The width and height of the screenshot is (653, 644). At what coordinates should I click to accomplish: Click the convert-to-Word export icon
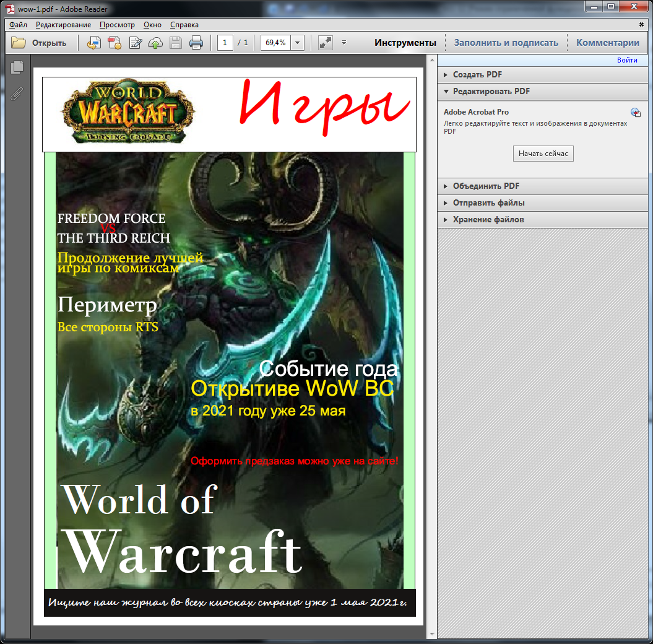click(93, 43)
